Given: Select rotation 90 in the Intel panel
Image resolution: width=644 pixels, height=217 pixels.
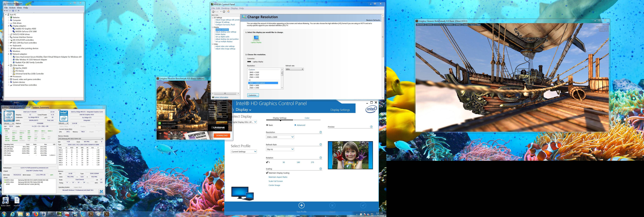Looking at the screenshot, I should (x=284, y=162).
